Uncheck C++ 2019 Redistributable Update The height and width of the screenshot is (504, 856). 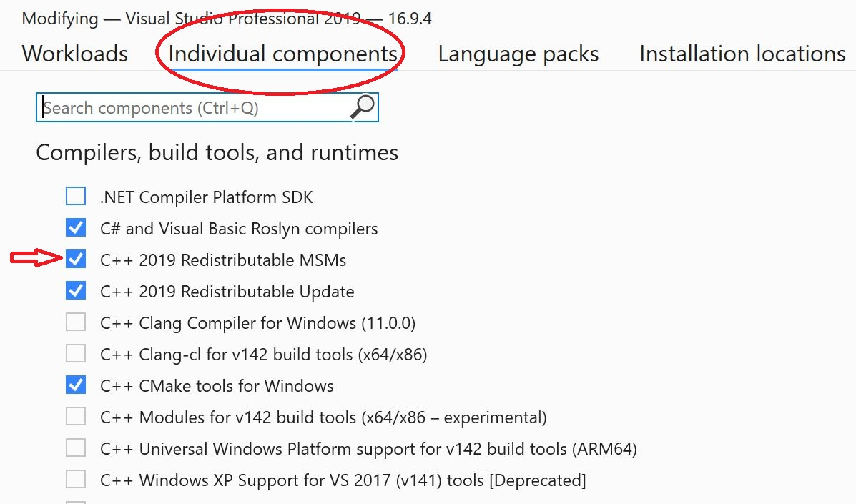coord(76,291)
